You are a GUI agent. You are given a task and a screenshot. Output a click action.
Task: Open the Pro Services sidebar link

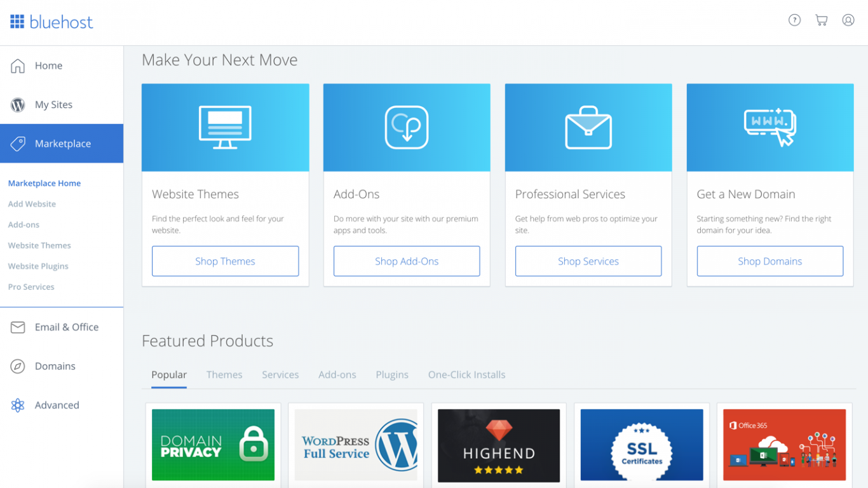pyautogui.click(x=31, y=287)
